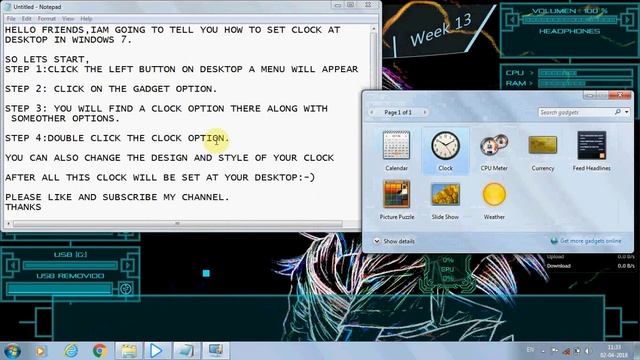This screenshot has height=360, width=640.
Task: Open media player taskbar icon
Action: tap(40, 351)
